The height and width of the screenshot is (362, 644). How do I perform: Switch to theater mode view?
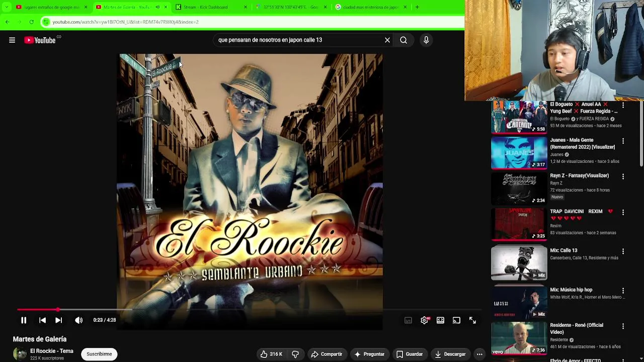click(x=440, y=320)
